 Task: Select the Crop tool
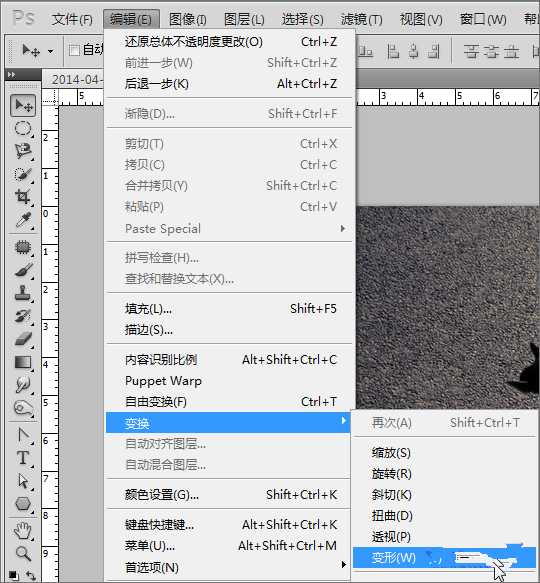pos(23,197)
